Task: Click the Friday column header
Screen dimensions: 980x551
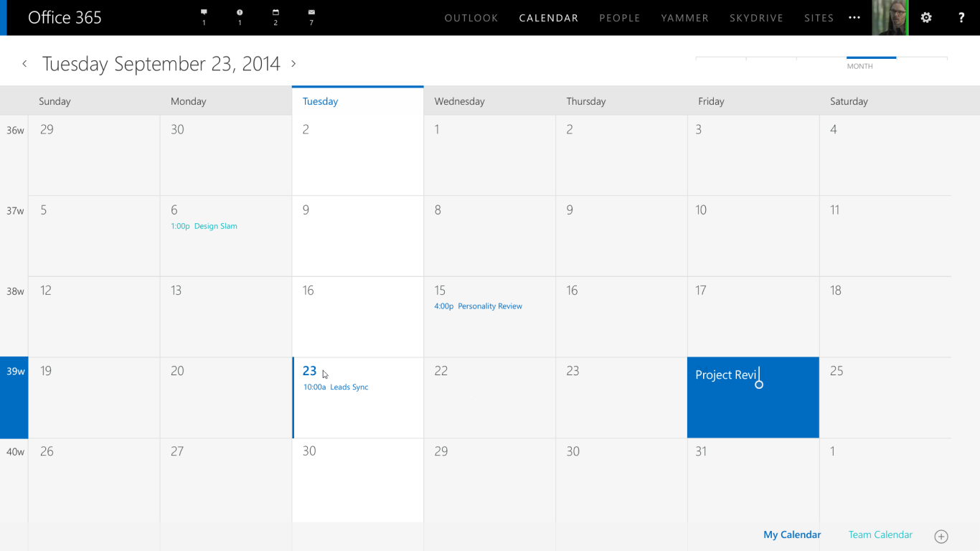Action: tap(711, 101)
